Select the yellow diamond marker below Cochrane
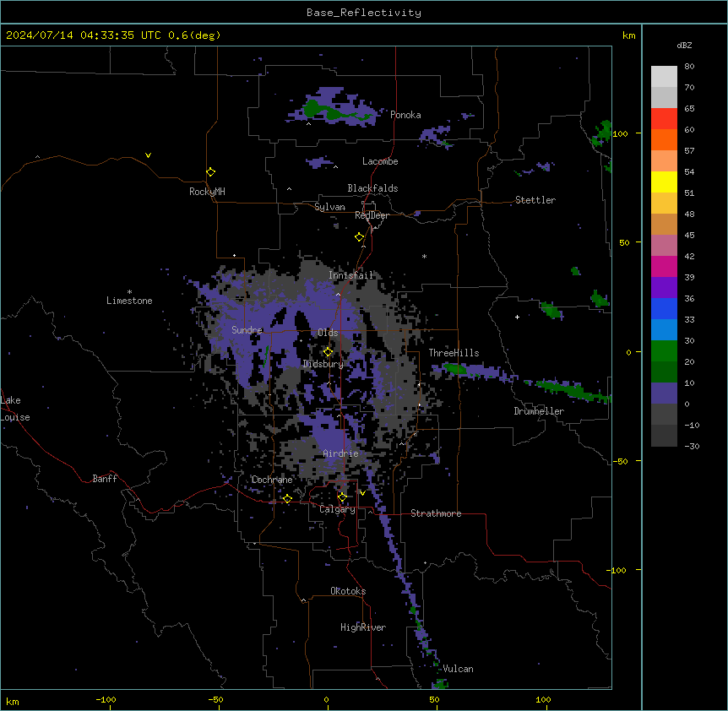Image resolution: width=728 pixels, height=711 pixels. click(287, 499)
